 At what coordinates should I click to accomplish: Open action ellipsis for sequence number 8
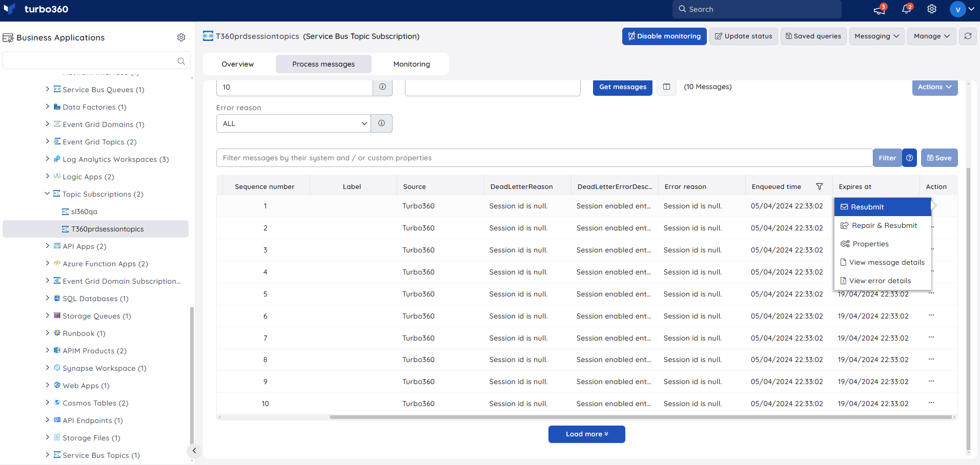click(931, 359)
